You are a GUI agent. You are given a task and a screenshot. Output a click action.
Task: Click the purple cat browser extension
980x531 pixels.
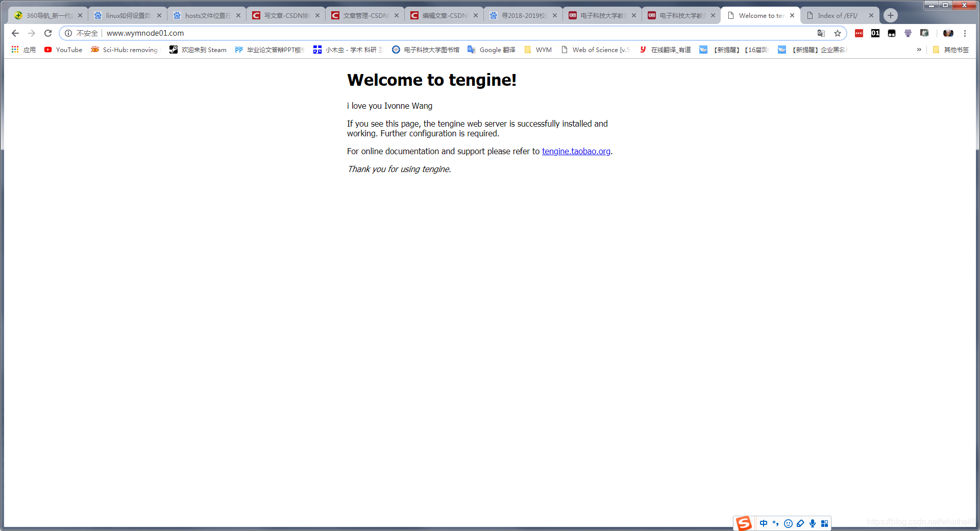pos(908,33)
